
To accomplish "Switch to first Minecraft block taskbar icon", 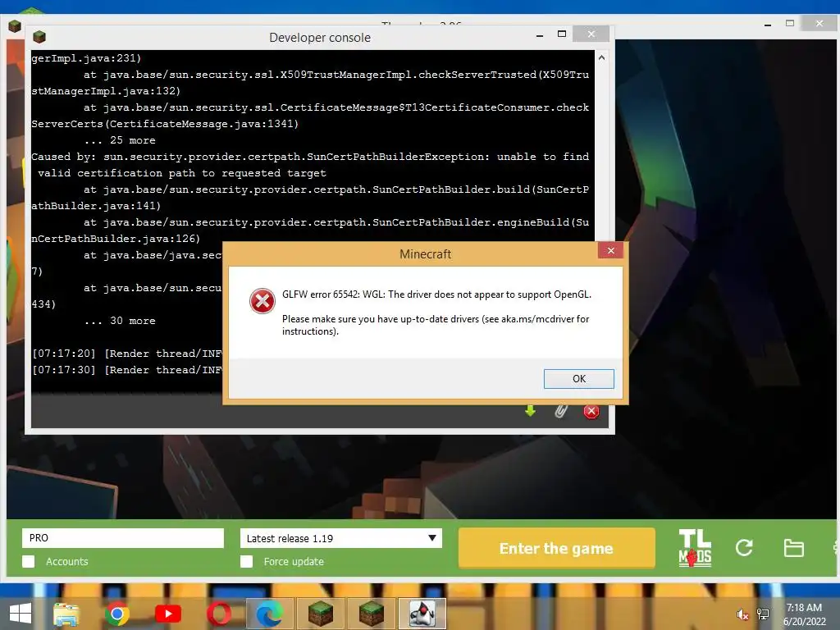I will point(321,614).
